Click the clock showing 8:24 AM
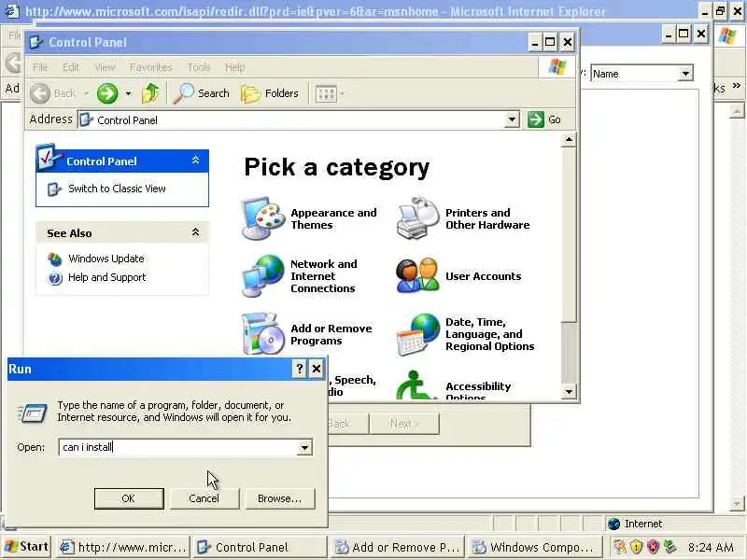 [x=711, y=547]
